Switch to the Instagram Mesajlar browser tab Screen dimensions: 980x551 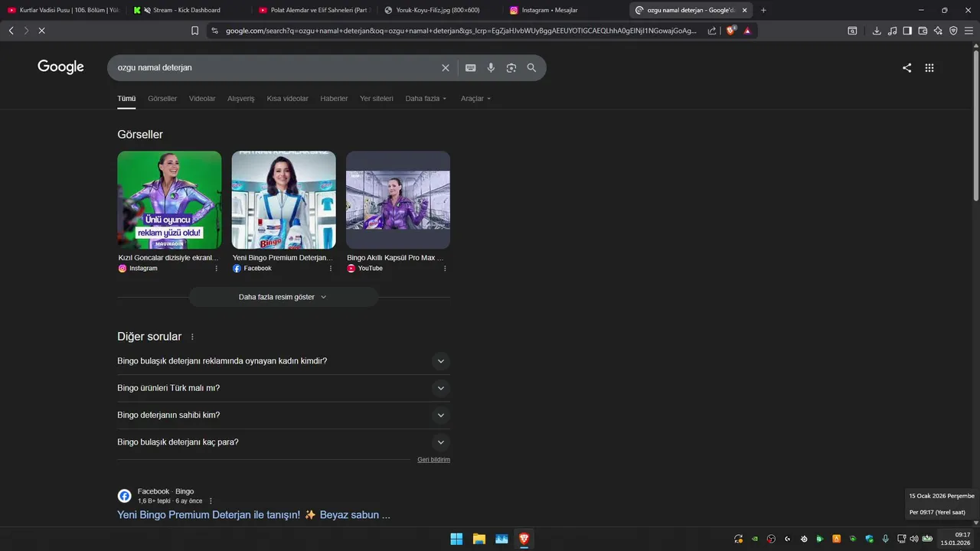(565, 10)
